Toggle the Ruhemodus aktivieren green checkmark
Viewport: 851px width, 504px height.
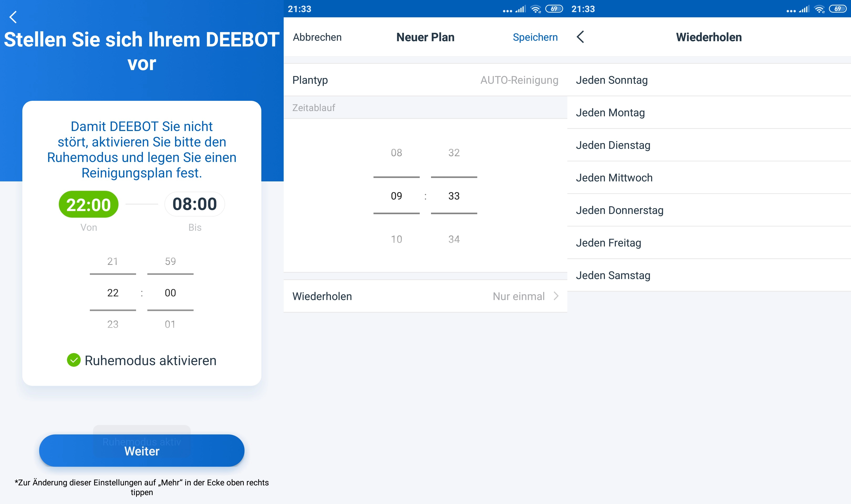coord(74,360)
